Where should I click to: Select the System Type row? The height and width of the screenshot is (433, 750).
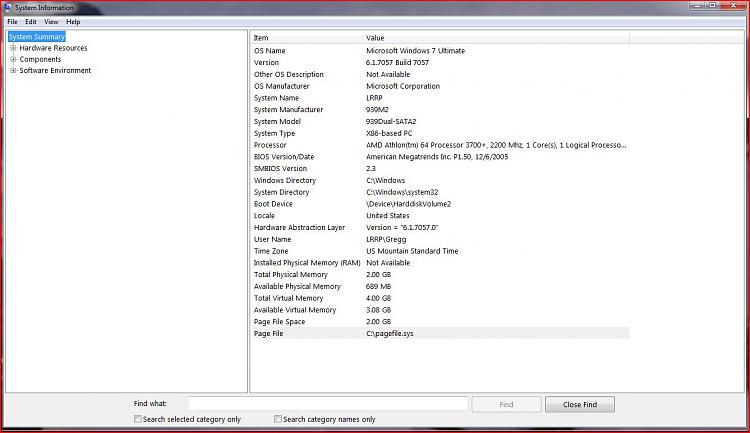[440, 133]
